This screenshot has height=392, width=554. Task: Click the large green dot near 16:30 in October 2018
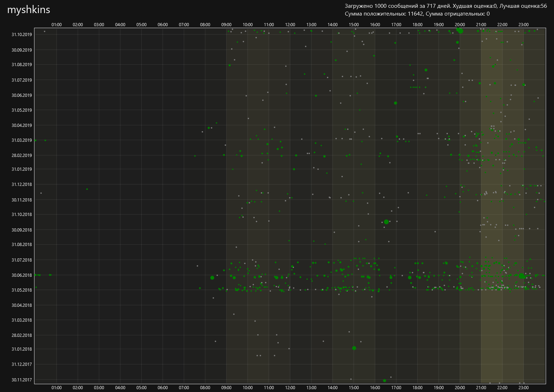(386, 222)
